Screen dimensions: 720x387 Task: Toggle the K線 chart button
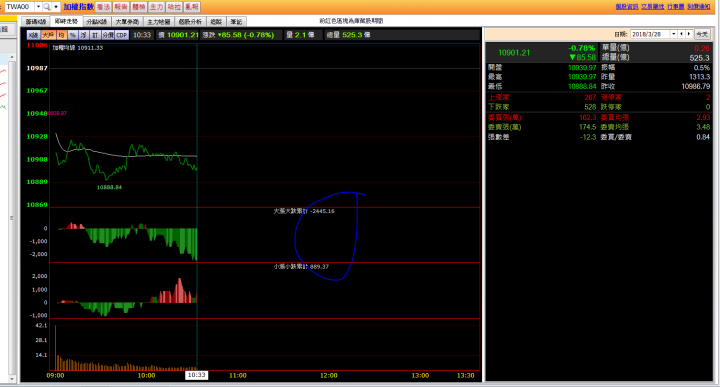pyautogui.click(x=34, y=35)
